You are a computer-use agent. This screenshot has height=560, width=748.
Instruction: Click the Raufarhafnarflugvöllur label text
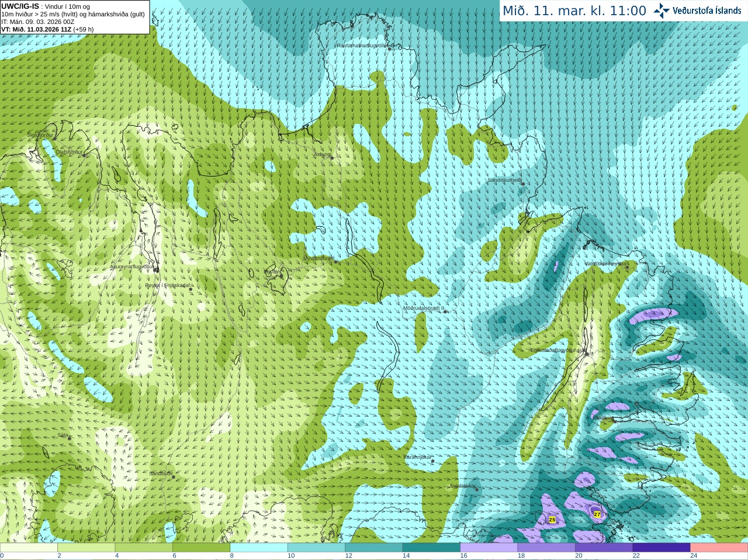tap(362, 45)
